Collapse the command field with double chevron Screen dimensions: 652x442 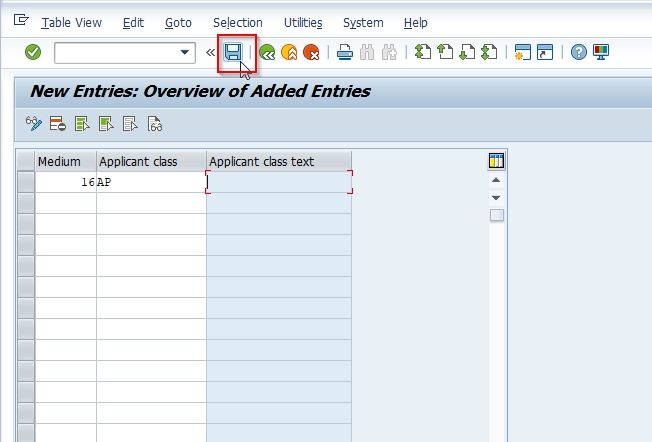(210, 52)
